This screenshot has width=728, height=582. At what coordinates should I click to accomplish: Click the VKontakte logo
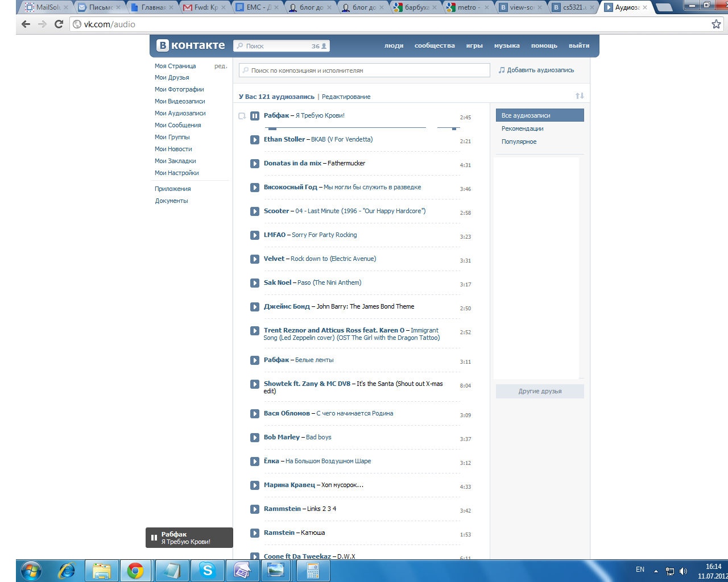pyautogui.click(x=191, y=45)
